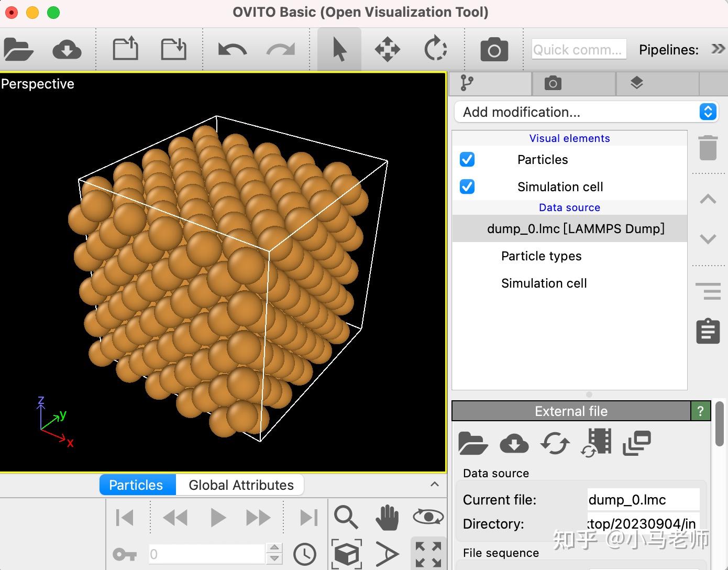
Task: Open the Rendering tab with camera icon
Action: click(553, 83)
